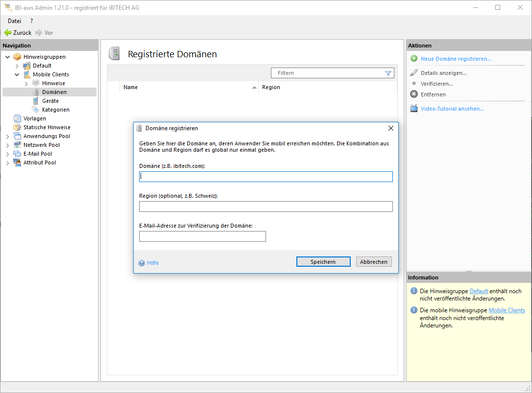
Task: Click the Kategorien tag icon
Action: (x=36, y=110)
